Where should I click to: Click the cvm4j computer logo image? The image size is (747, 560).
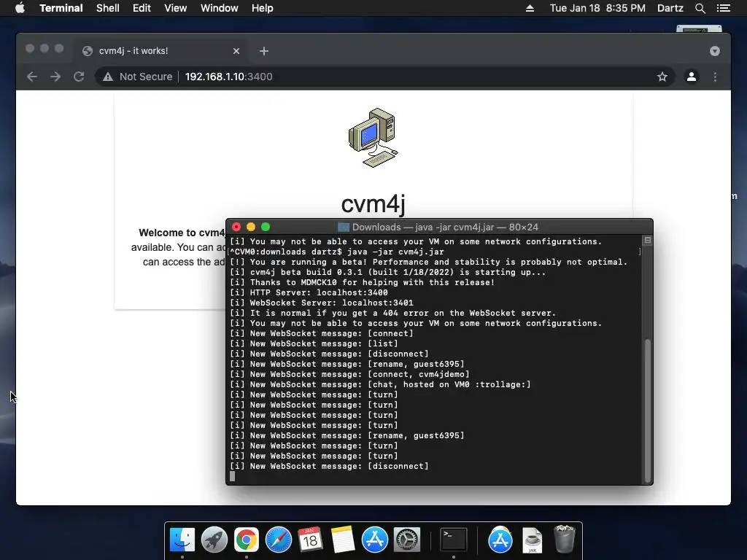click(373, 138)
